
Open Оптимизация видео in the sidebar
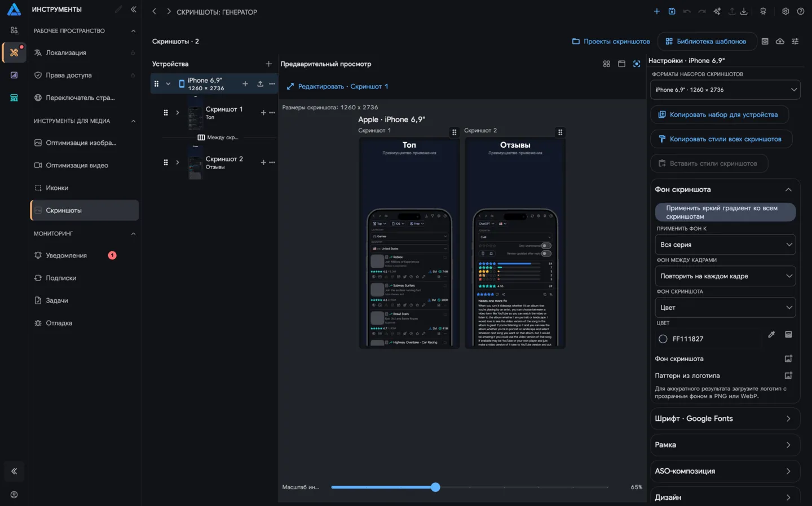pos(85,165)
